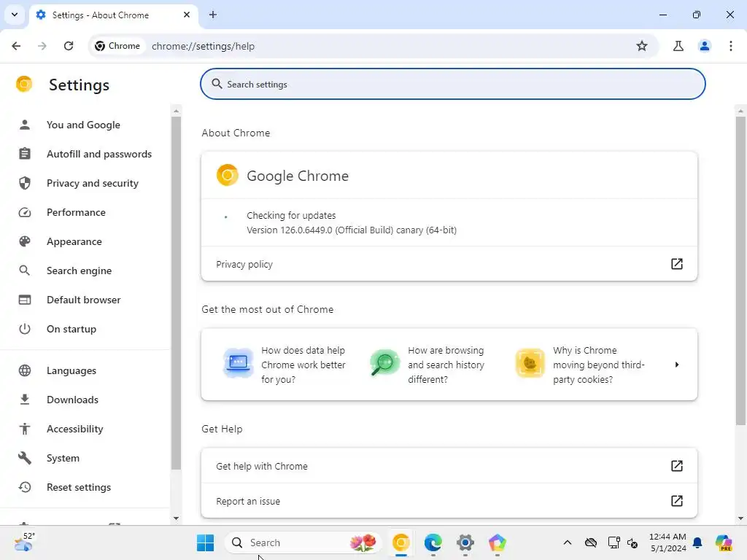The height and width of the screenshot is (560, 747).
Task: Click the Appearance palette icon
Action: (25, 241)
